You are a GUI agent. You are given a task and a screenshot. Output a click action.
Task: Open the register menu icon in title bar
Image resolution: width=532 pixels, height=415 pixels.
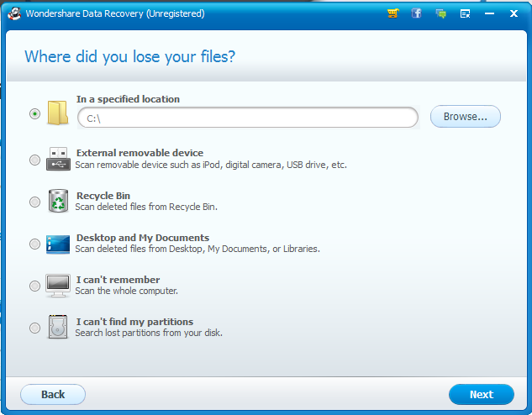pyautogui.click(x=465, y=13)
